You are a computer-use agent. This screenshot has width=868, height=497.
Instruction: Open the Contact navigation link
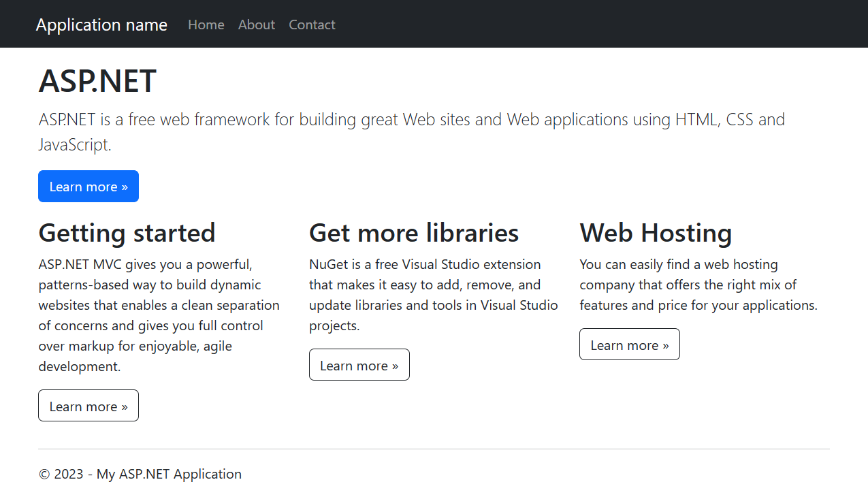coord(312,25)
